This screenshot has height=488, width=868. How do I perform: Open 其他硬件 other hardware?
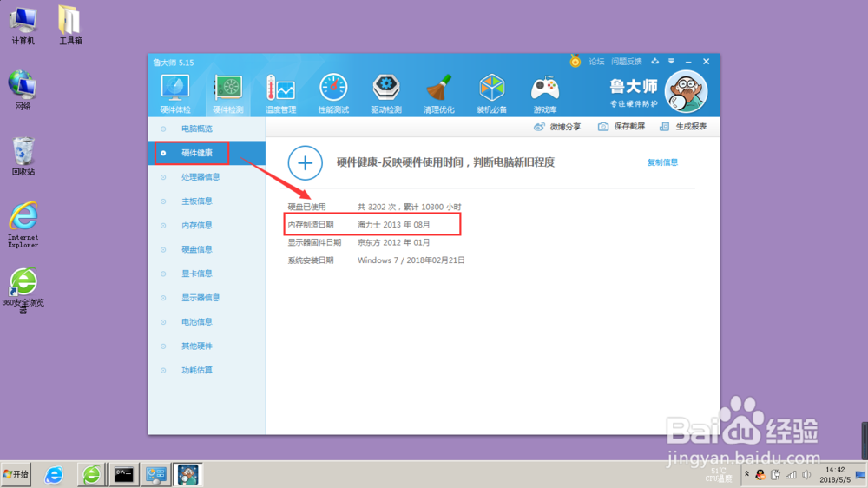(x=207, y=346)
